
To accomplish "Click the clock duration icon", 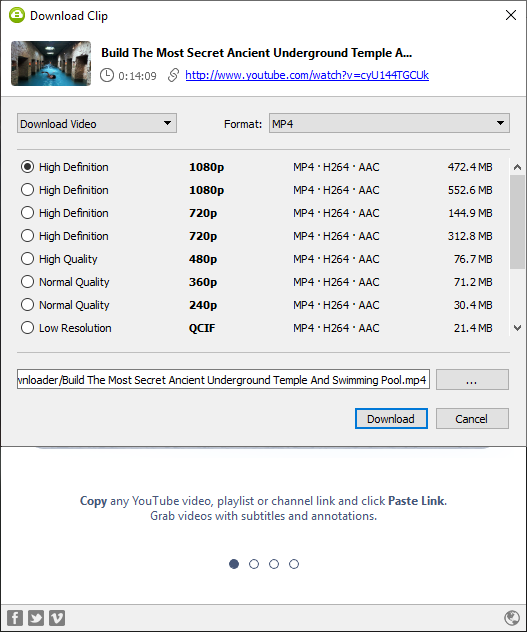I will coord(107,75).
